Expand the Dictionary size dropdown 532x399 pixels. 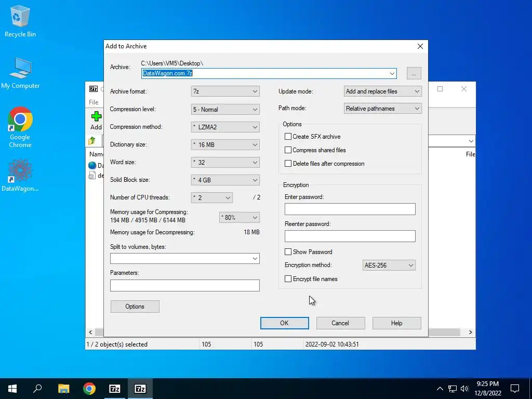[x=225, y=144]
